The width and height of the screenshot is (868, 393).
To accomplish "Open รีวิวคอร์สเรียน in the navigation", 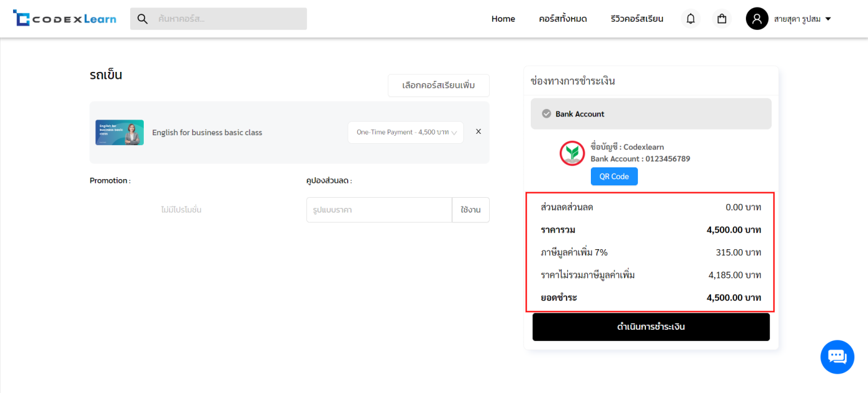I will [x=636, y=19].
